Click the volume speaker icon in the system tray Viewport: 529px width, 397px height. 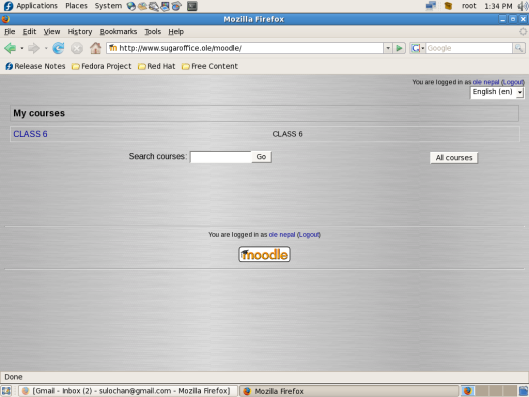click(x=523, y=6)
